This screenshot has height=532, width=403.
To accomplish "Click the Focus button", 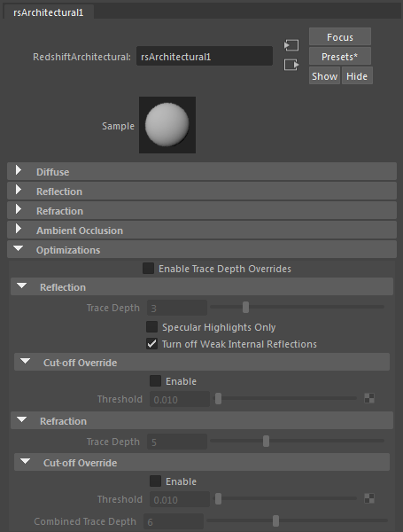I will pyautogui.click(x=340, y=36).
